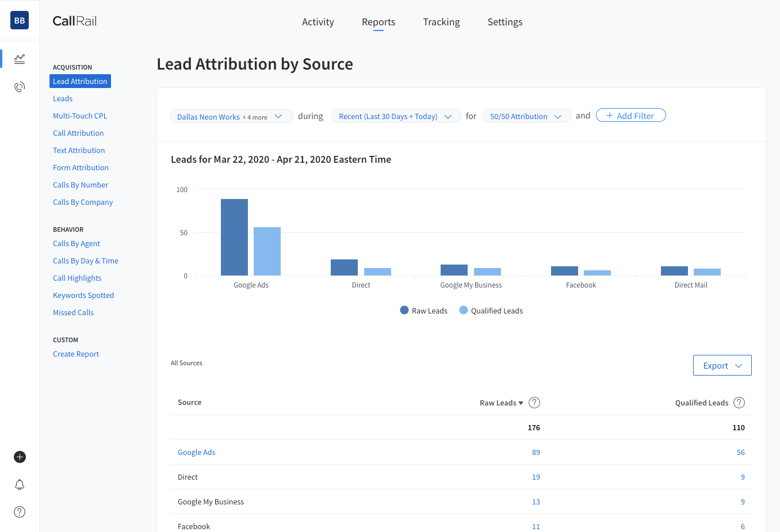Viewport: 780px width, 532px height.
Task: Change the 50/50 Attribution model dropdown
Action: click(x=526, y=116)
